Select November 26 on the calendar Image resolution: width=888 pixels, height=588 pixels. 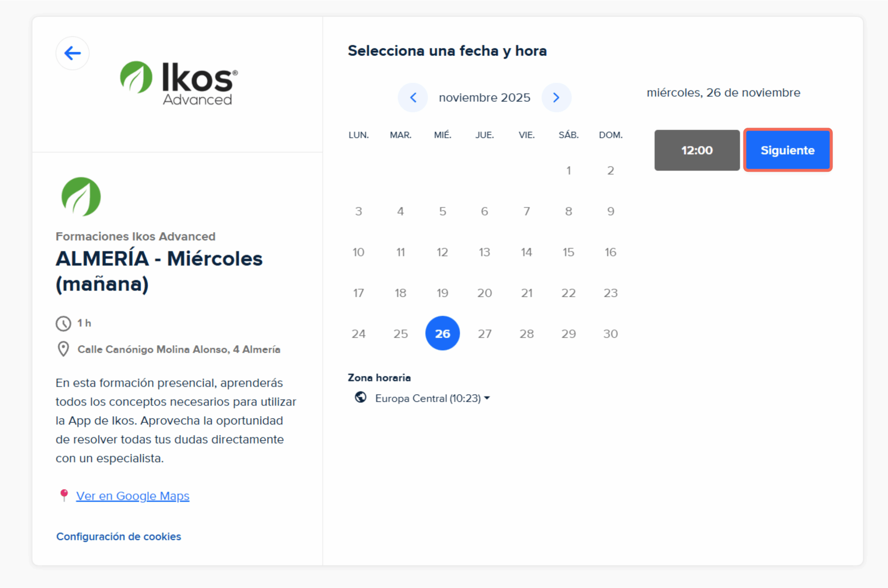point(443,333)
